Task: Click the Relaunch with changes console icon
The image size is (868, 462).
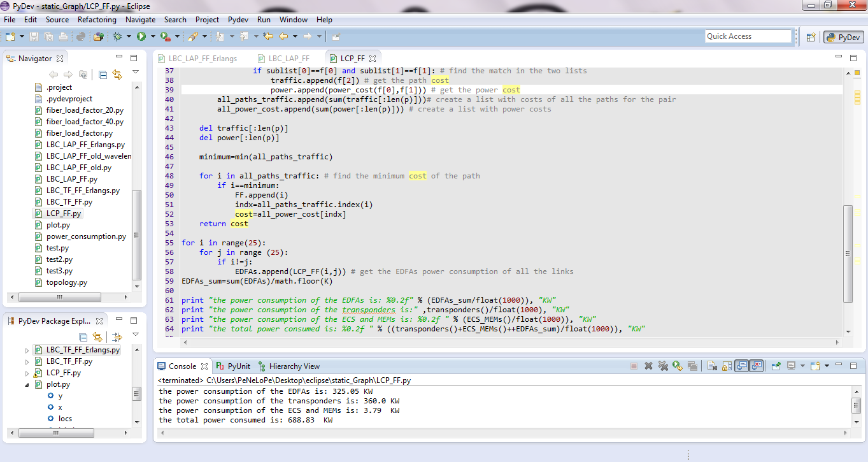Action: (678, 366)
